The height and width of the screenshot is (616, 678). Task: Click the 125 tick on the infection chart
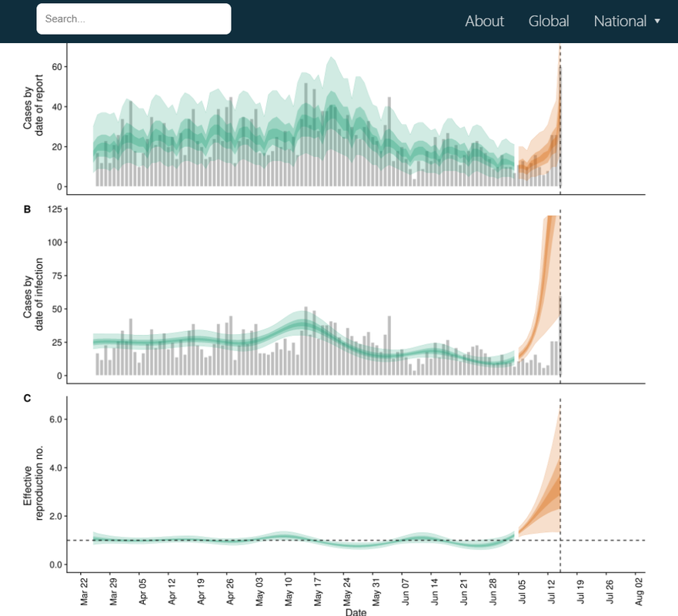point(55,209)
